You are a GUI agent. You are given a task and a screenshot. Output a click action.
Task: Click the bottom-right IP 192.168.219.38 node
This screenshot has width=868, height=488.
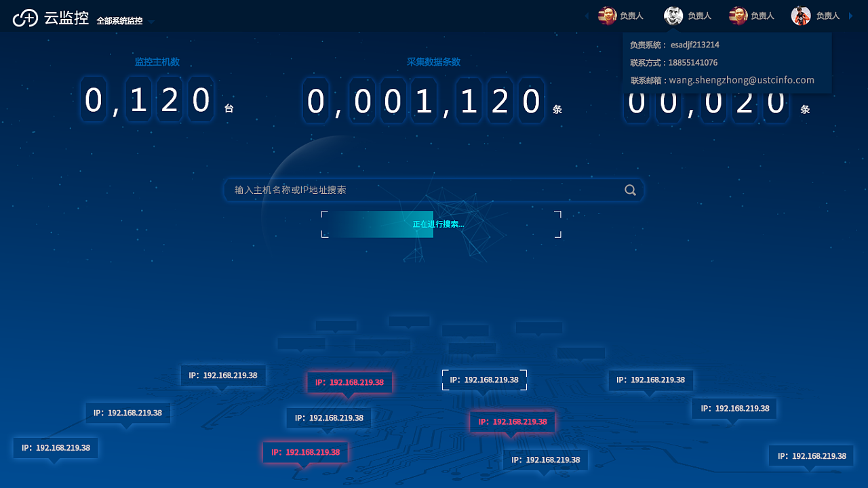click(810, 455)
